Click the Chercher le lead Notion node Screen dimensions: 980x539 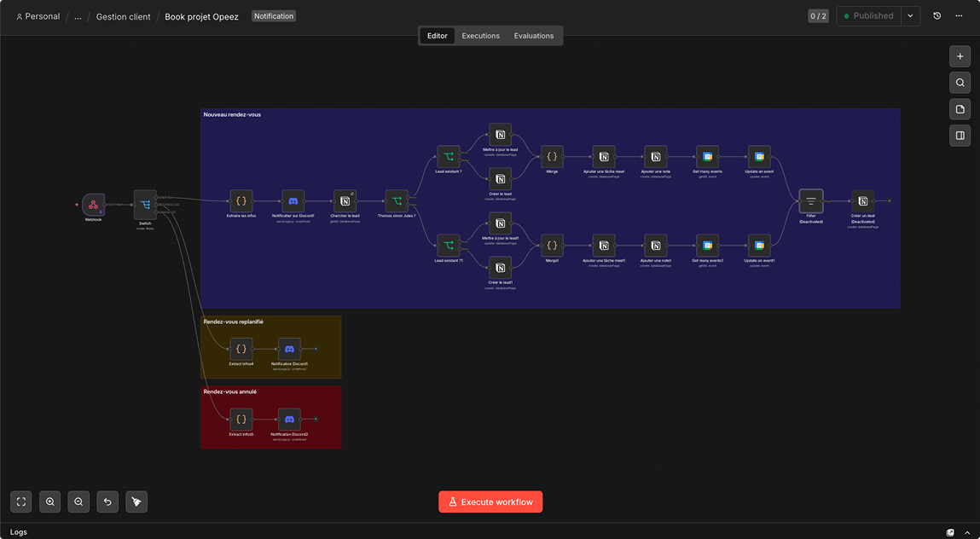(345, 201)
